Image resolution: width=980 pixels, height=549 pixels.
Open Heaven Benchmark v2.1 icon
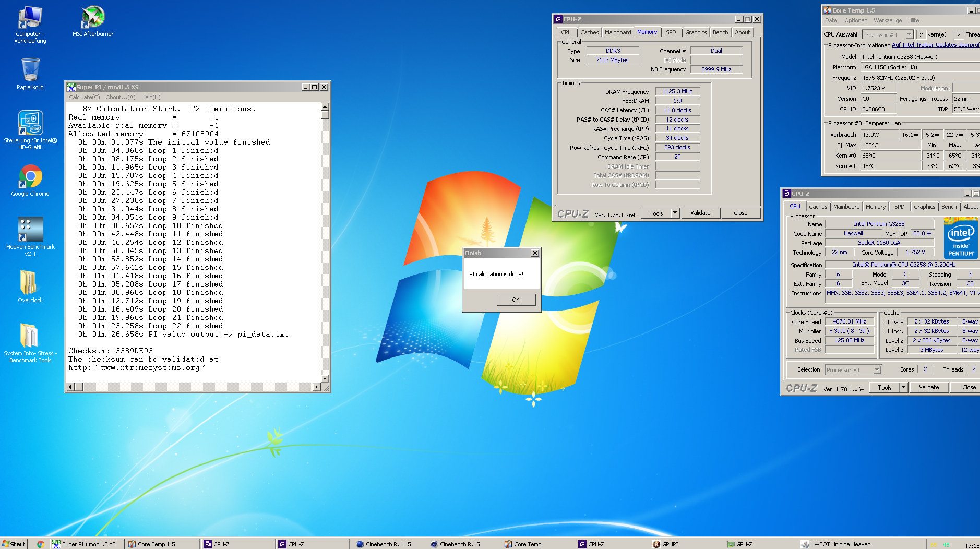[30, 236]
